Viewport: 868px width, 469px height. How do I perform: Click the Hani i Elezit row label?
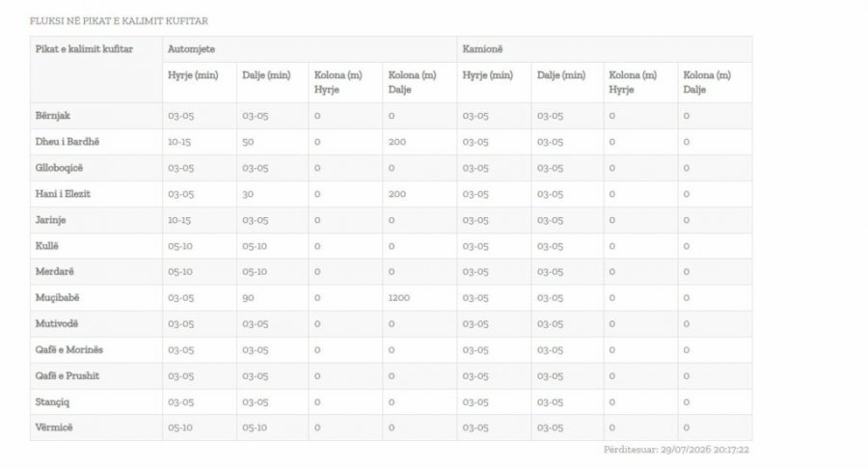pyautogui.click(x=63, y=194)
